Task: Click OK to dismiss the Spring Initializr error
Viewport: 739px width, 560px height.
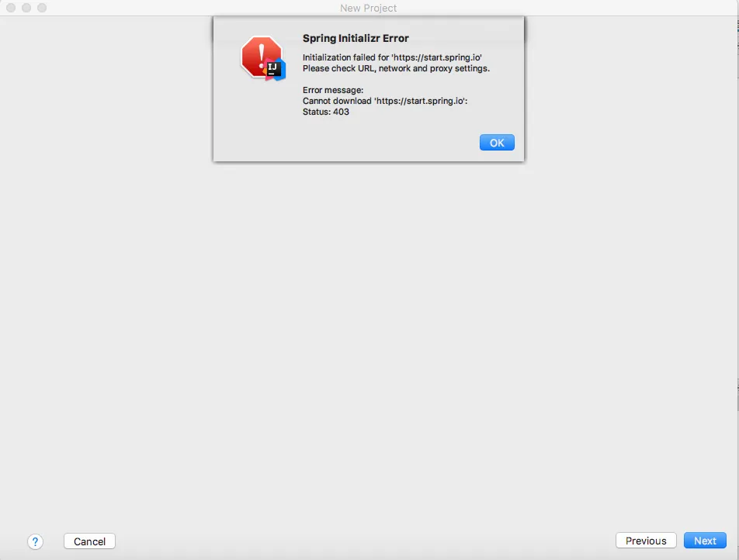Action: [497, 143]
